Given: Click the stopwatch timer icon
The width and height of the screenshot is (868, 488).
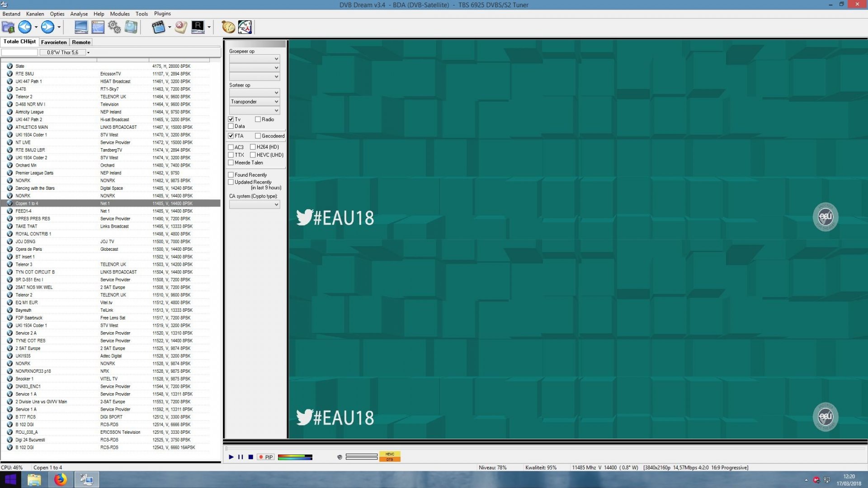Looking at the screenshot, I should coord(227,27).
